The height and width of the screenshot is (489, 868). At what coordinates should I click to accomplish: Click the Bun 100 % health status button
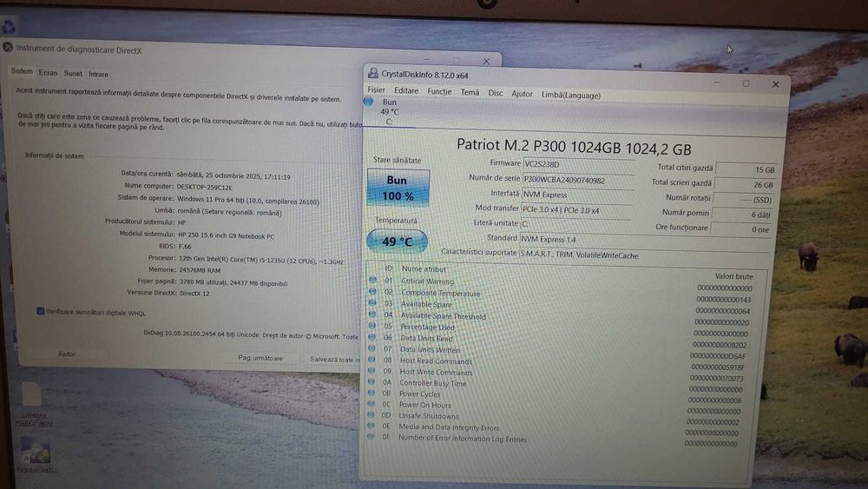pos(398,188)
